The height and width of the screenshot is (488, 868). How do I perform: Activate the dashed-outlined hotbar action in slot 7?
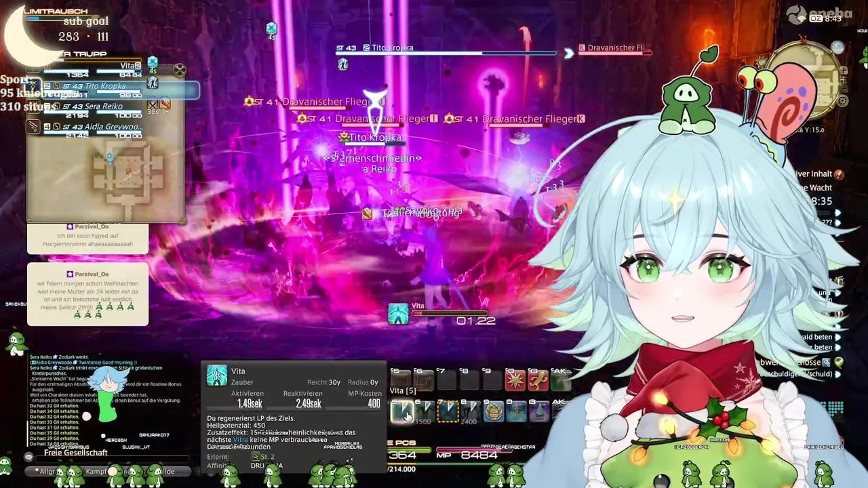(448, 411)
